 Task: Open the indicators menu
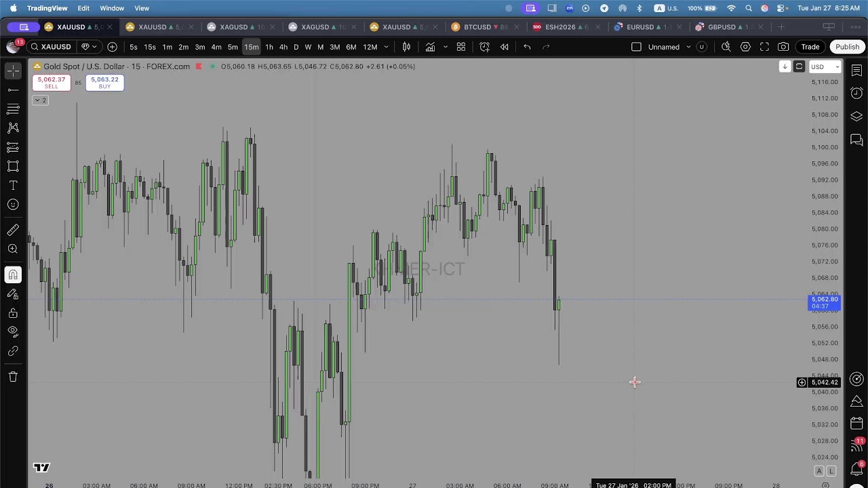431,47
